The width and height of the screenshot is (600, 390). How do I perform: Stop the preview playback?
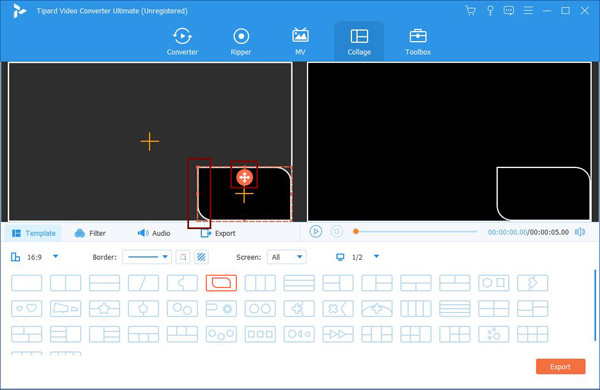(x=337, y=232)
